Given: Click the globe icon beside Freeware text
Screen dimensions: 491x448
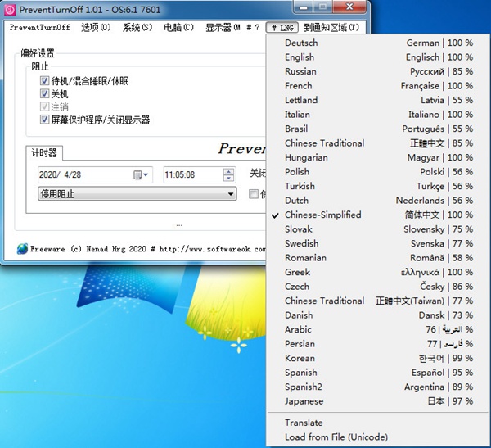Looking at the screenshot, I should click(x=22, y=249).
